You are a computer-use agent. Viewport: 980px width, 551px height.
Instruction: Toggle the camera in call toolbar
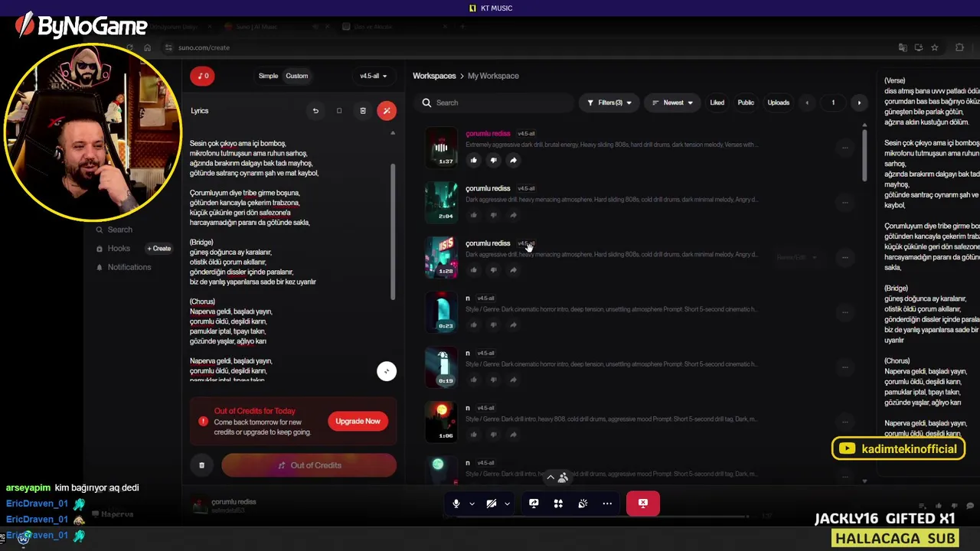pyautogui.click(x=492, y=504)
